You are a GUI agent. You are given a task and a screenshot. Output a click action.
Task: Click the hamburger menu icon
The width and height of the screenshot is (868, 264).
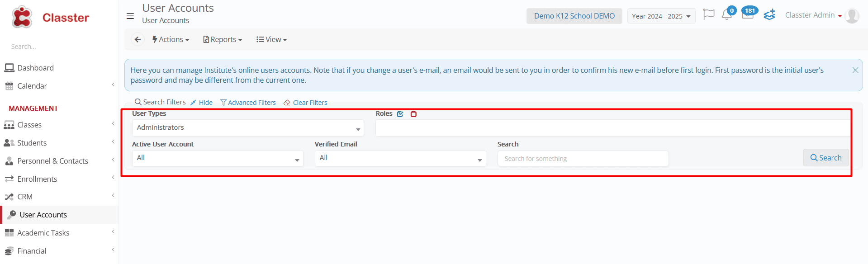[130, 16]
